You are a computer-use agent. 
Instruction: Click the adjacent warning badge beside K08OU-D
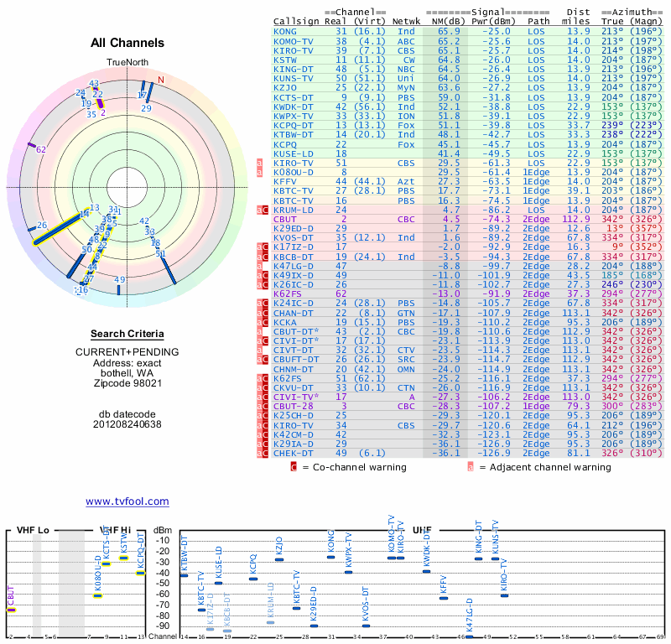pos(259,173)
